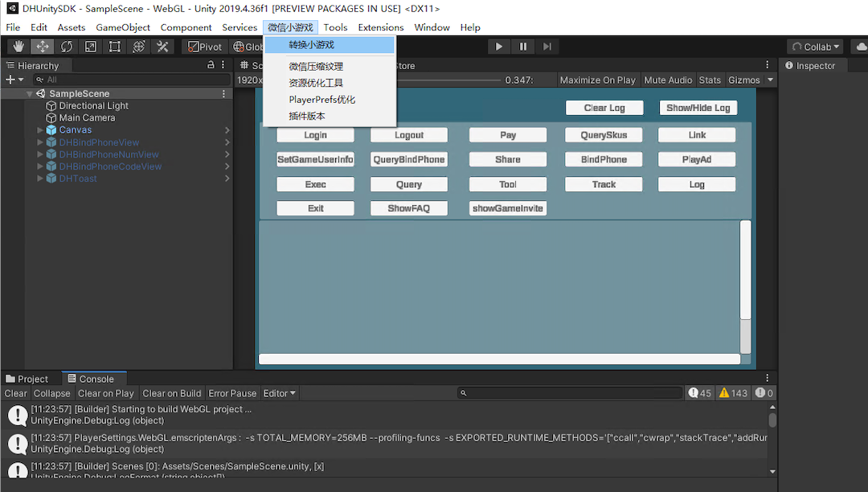The image size is (868, 492).
Task: Click the QueryBindPhone button
Action: point(409,159)
